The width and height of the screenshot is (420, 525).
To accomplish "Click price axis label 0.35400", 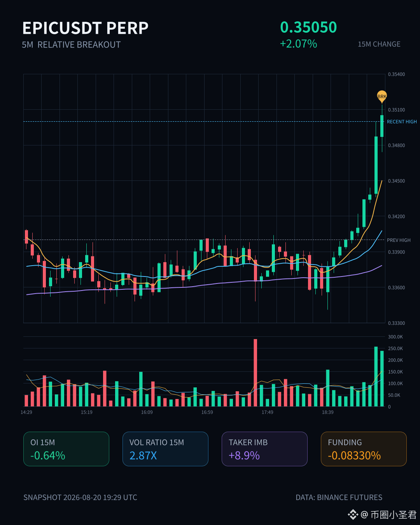I will tap(396, 74).
